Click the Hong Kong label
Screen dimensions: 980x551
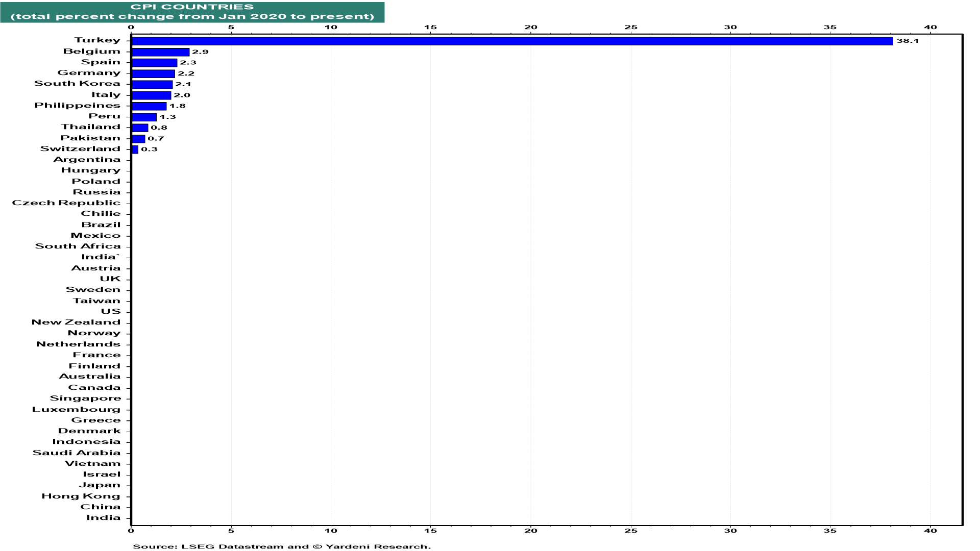81,496
